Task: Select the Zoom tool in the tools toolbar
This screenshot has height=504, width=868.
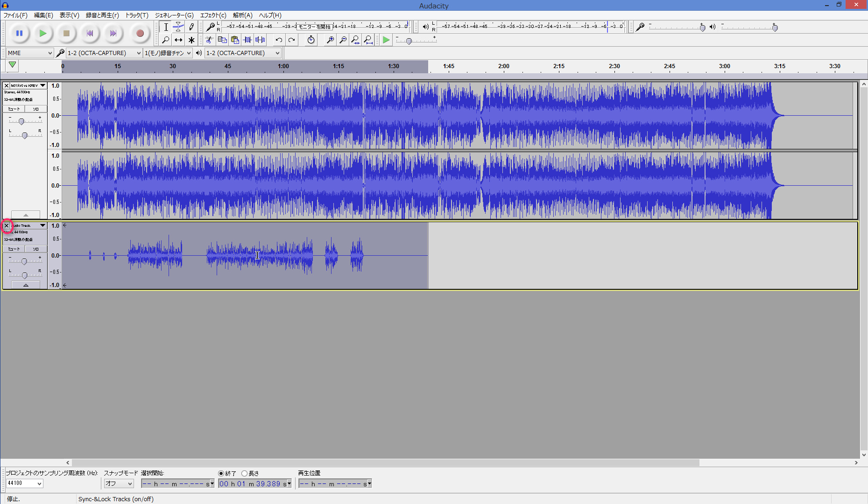Action: pos(166,40)
